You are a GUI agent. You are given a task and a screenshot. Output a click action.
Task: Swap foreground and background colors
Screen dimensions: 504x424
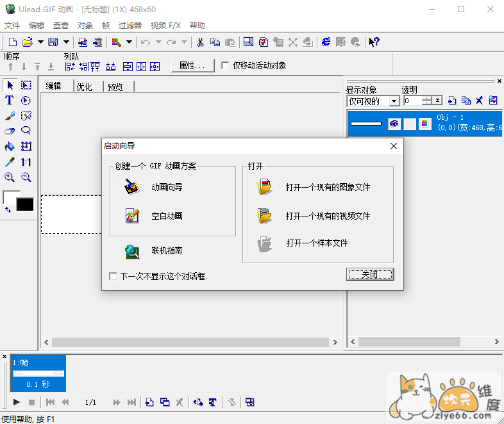8,210
